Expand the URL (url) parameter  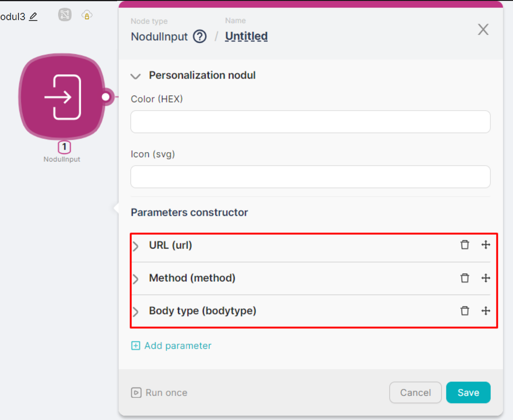point(136,246)
